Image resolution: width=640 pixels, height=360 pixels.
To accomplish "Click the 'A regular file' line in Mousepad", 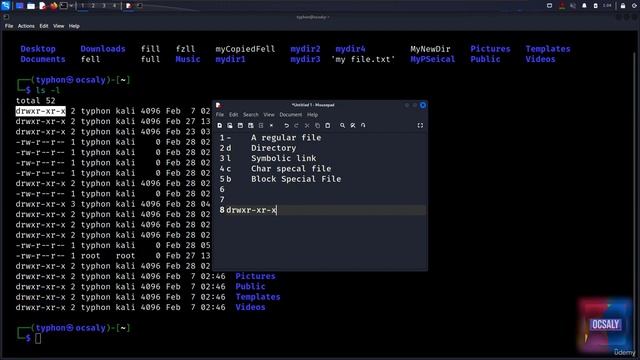I will click(x=286, y=138).
